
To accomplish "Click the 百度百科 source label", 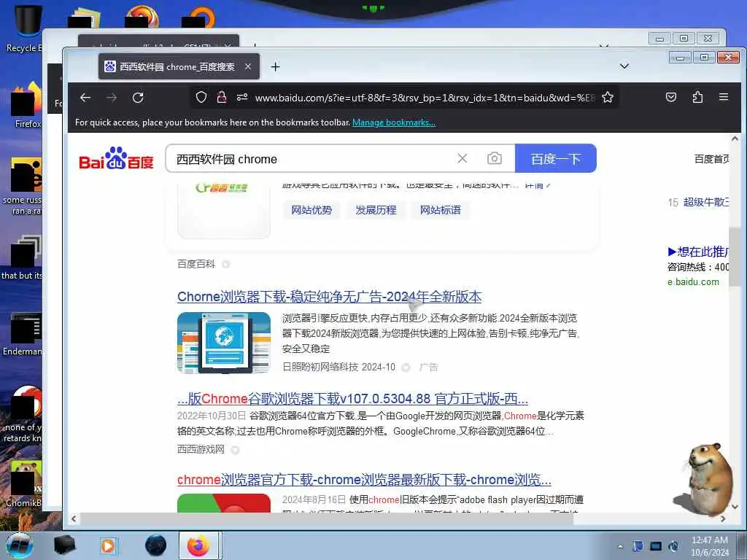I will pyautogui.click(x=196, y=264).
